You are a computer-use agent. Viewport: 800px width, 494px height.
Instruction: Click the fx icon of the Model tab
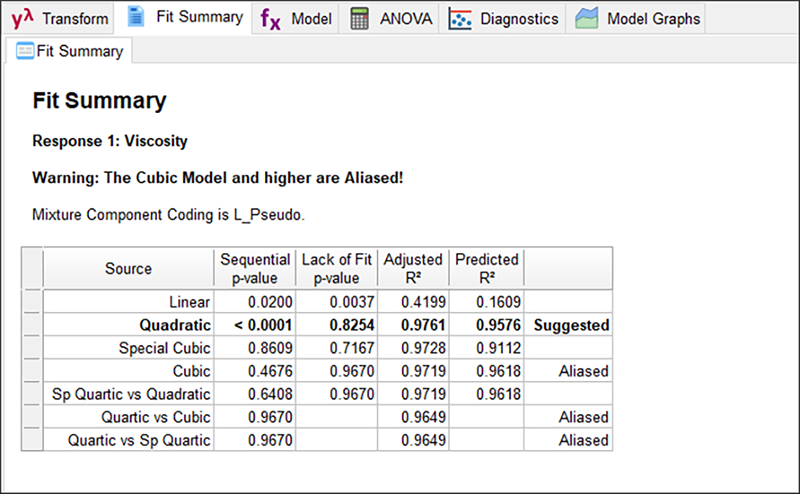coord(270,18)
